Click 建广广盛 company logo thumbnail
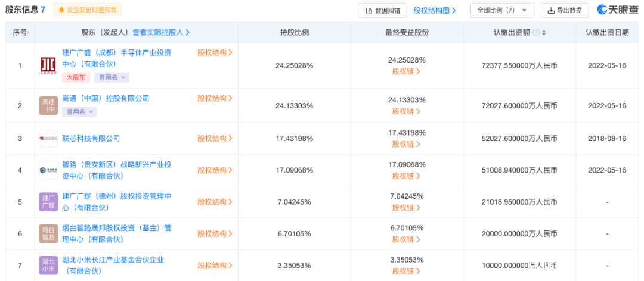The height and width of the screenshot is (281, 644). (48, 65)
